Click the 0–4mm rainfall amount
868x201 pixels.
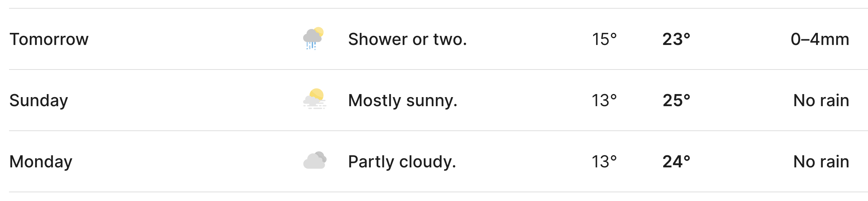click(x=820, y=39)
